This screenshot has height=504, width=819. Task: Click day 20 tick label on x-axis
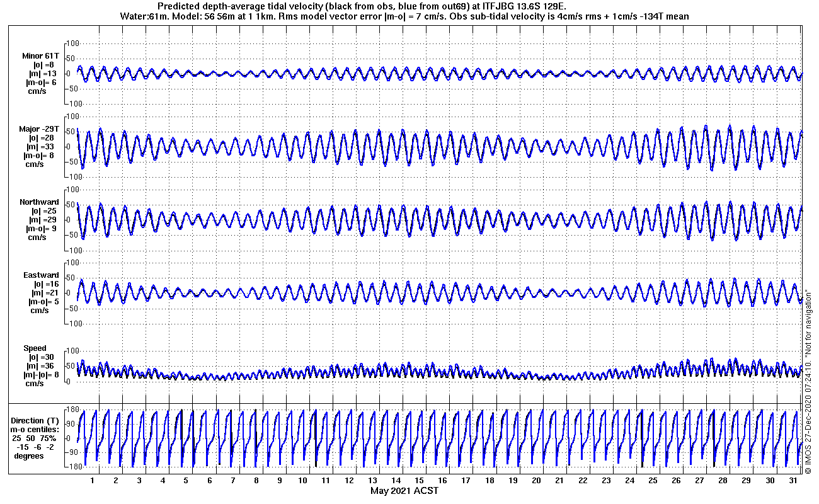[x=536, y=480]
